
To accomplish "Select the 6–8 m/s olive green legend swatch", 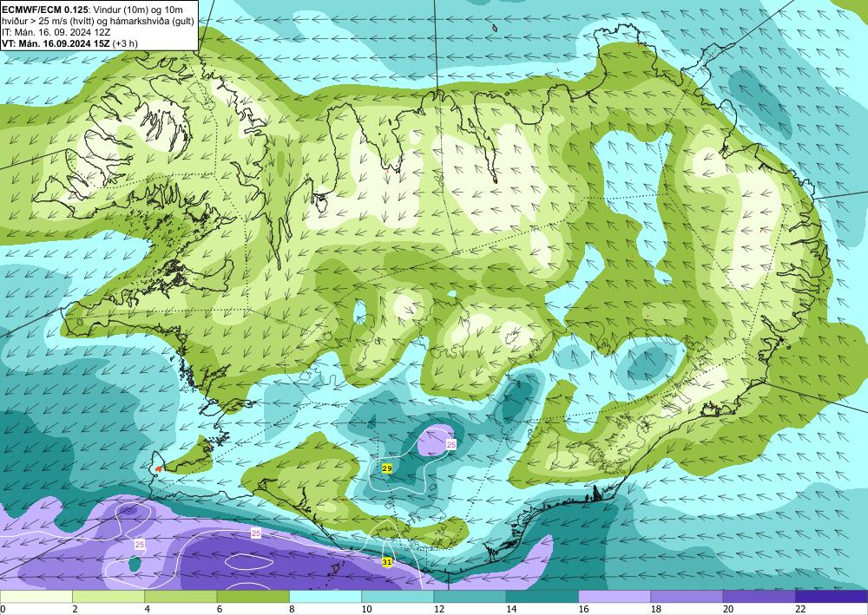I will click(253, 596).
